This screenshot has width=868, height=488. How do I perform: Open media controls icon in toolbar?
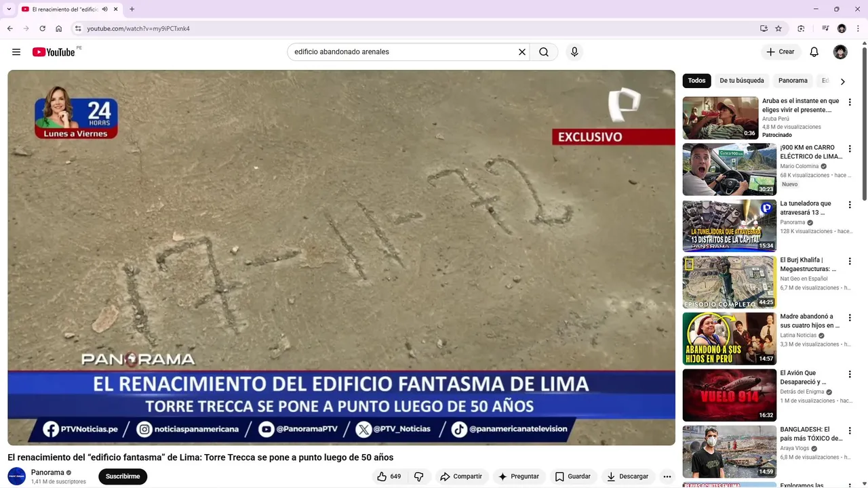click(x=825, y=28)
